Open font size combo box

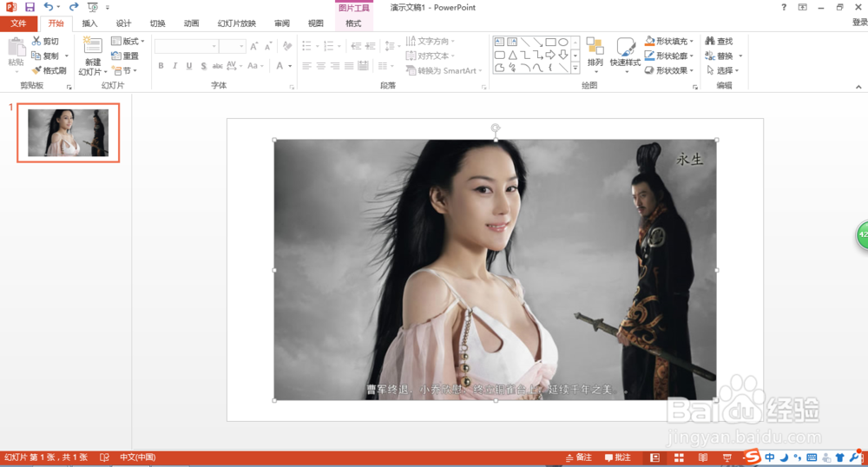tap(233, 47)
